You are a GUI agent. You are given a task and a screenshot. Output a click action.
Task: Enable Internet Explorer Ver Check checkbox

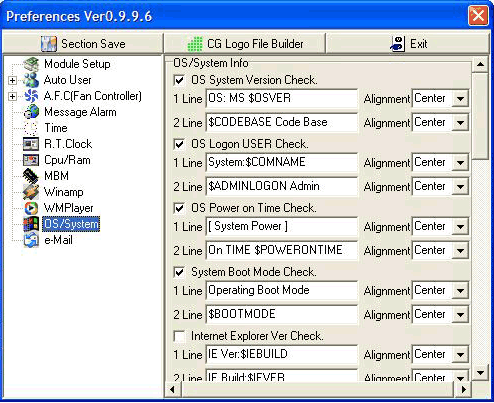tap(179, 336)
